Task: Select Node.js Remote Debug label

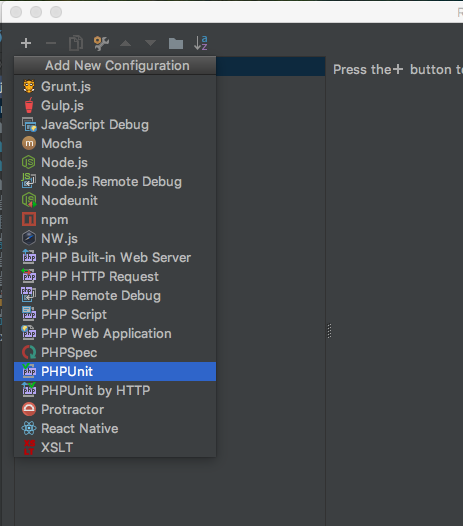Action: coord(111,181)
